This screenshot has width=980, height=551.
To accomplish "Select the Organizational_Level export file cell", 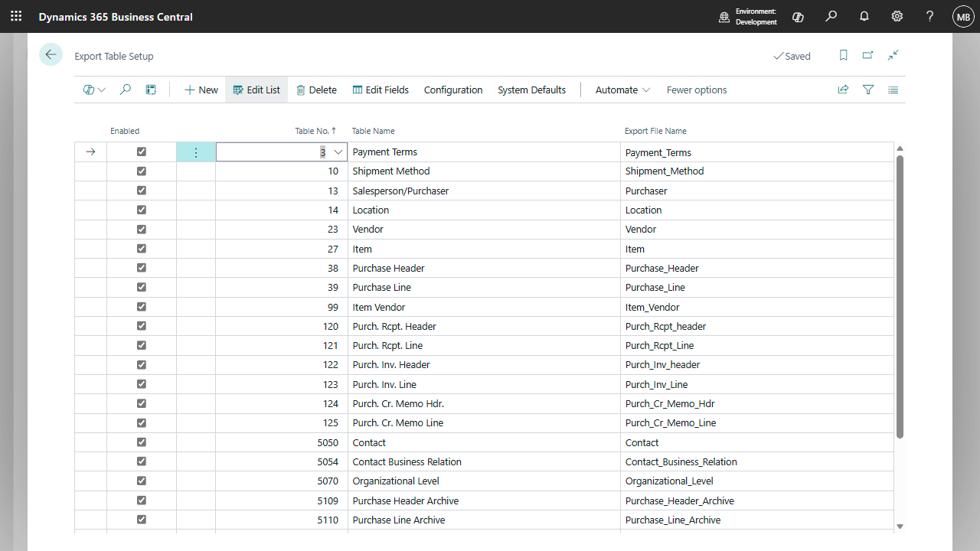I will [x=757, y=481].
